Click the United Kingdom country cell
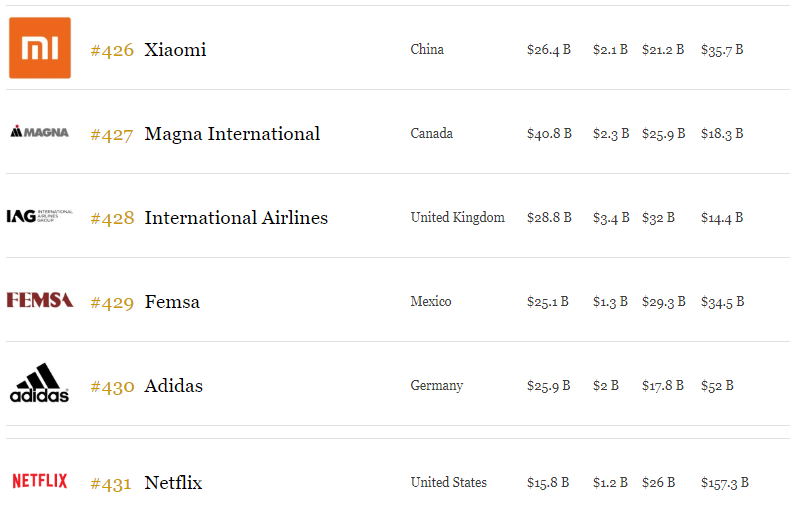797x505 pixels. click(457, 218)
